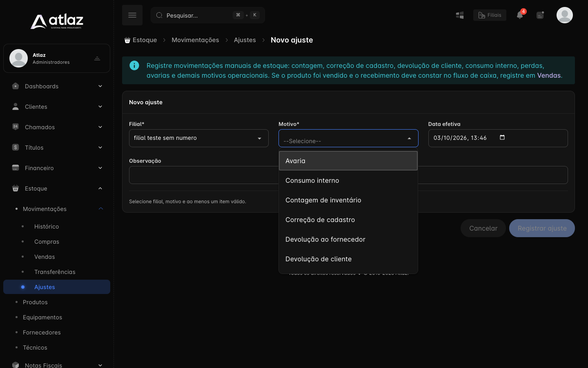This screenshot has height=368, width=588.
Task: Click the Dashboards sidebar icon
Action: pyautogui.click(x=16, y=86)
